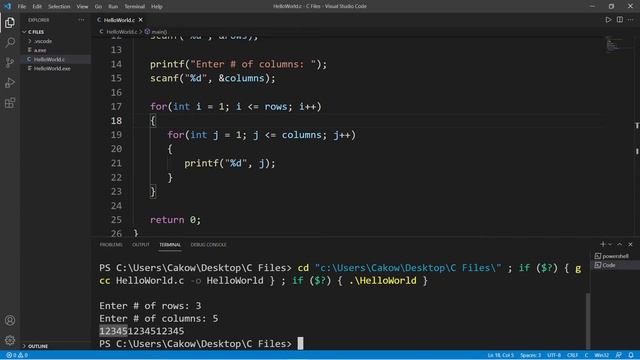640x360 pixels.
Task: Open the Run and Debug view
Action: pos(10,83)
